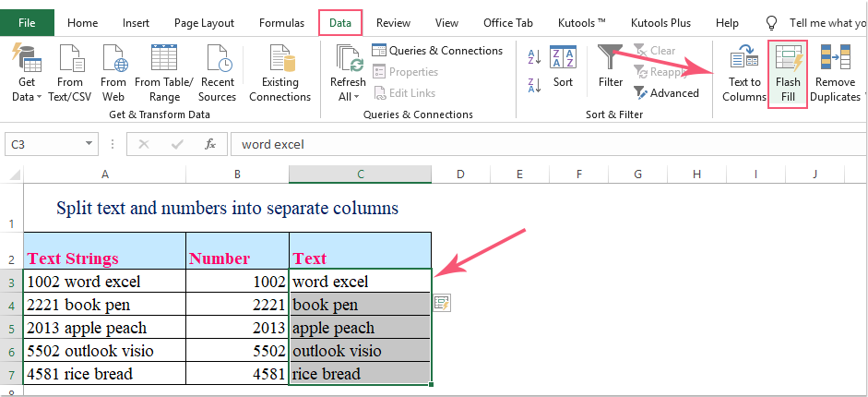The image size is (868, 397).
Task: Import data From Text/CSV
Action: [70, 74]
